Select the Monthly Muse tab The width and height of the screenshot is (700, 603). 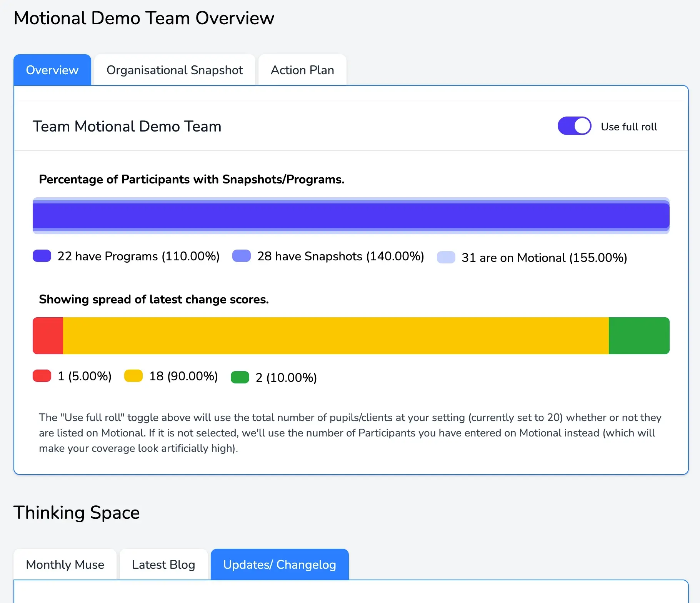65,565
